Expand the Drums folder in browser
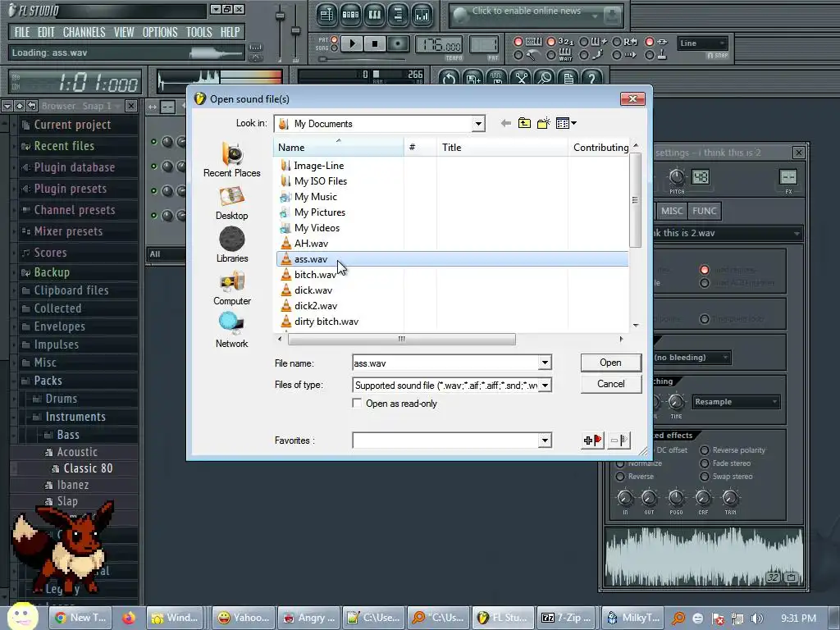This screenshot has width=840, height=630. pos(61,399)
